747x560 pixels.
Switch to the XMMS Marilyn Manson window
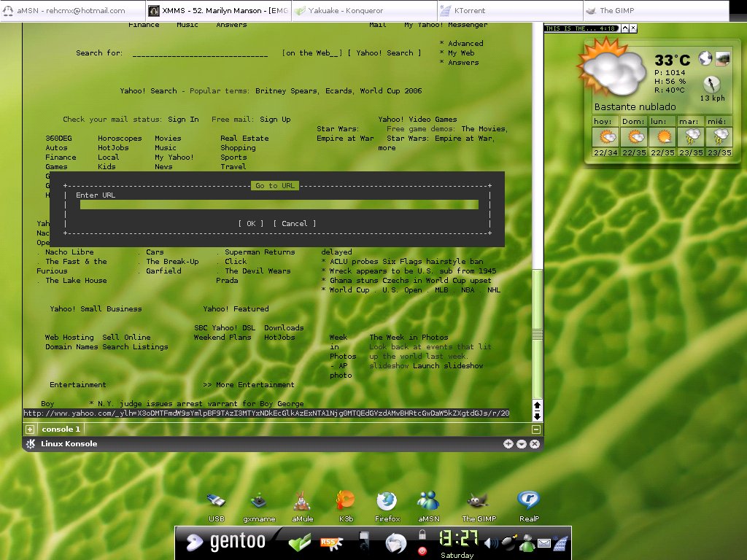[x=219, y=10]
